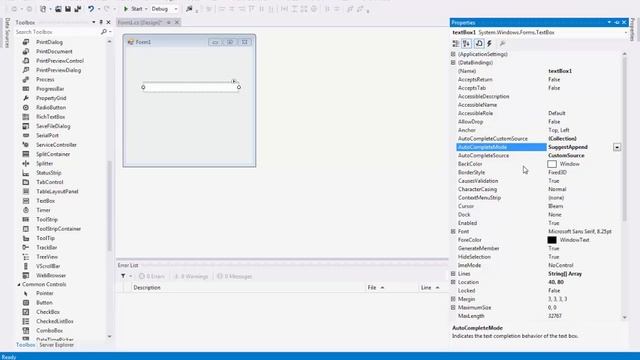640x360 pixels.
Task: Open the object selector dropdown in Properties
Action: click(x=625, y=32)
